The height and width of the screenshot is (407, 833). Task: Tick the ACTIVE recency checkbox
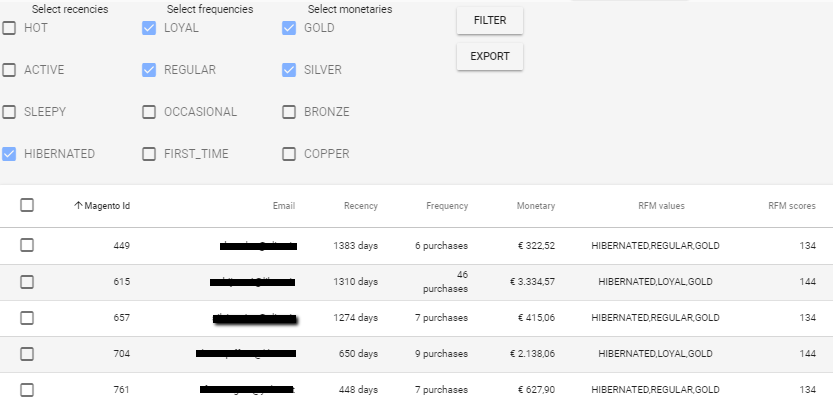point(9,70)
